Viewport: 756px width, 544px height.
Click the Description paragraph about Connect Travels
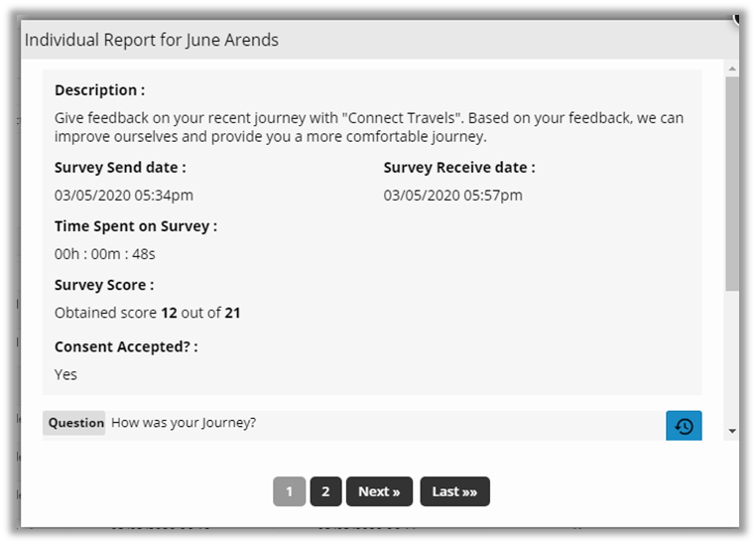368,127
